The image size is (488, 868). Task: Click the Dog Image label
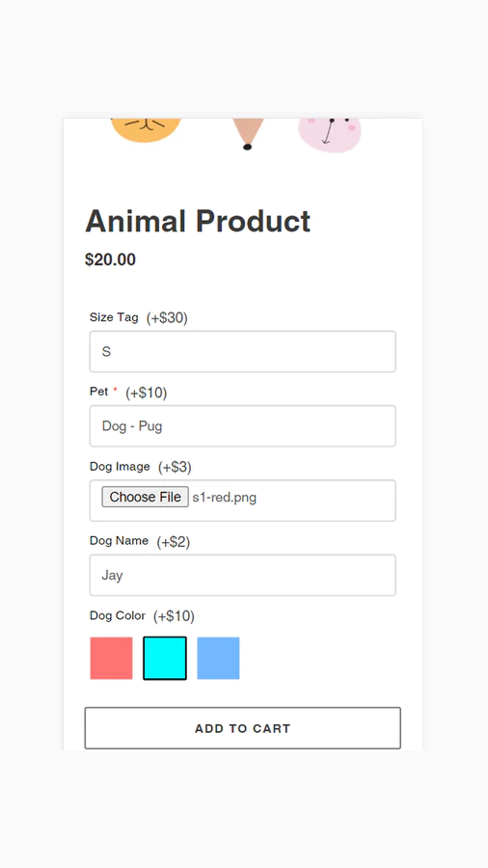pyautogui.click(x=120, y=467)
